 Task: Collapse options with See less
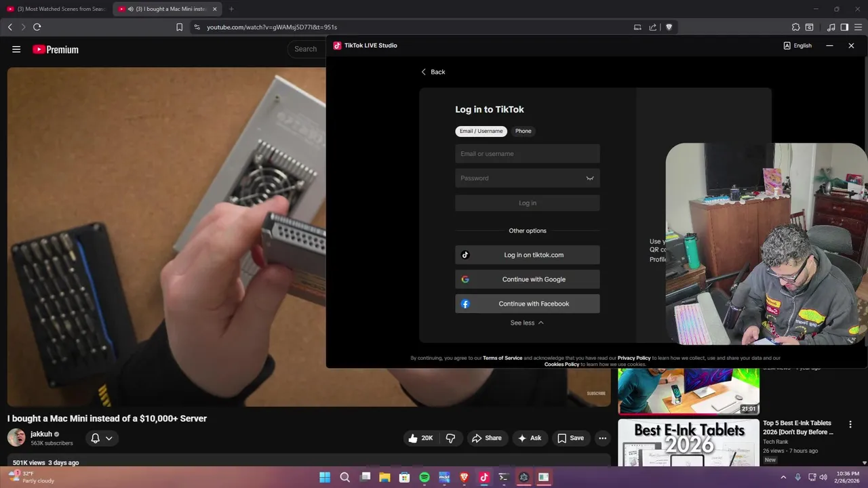[x=527, y=323]
